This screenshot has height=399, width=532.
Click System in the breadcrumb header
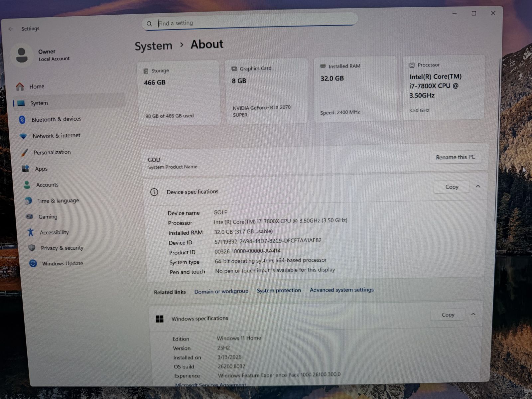[153, 46]
